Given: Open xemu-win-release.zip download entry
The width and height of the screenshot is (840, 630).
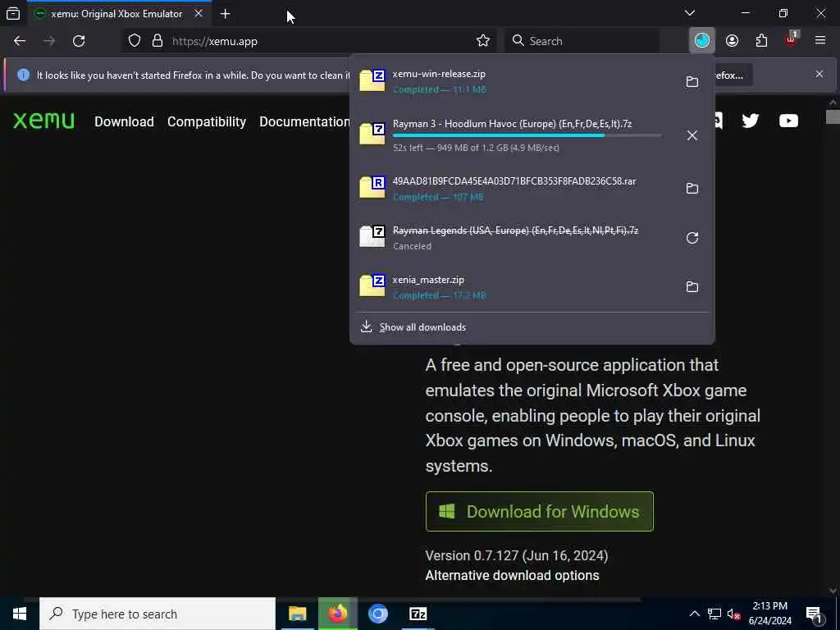Looking at the screenshot, I should click(x=514, y=81).
